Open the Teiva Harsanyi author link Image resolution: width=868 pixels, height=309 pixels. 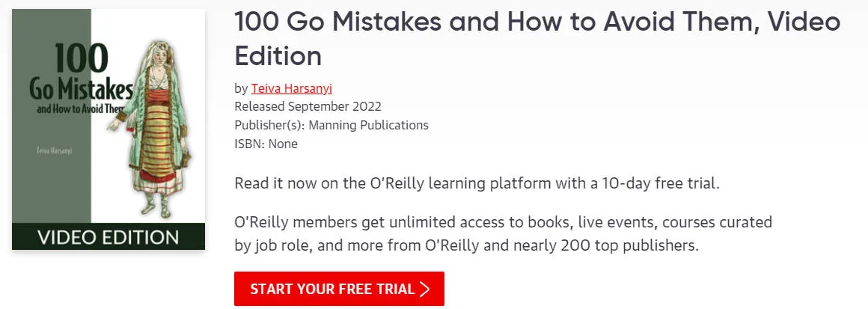point(291,88)
